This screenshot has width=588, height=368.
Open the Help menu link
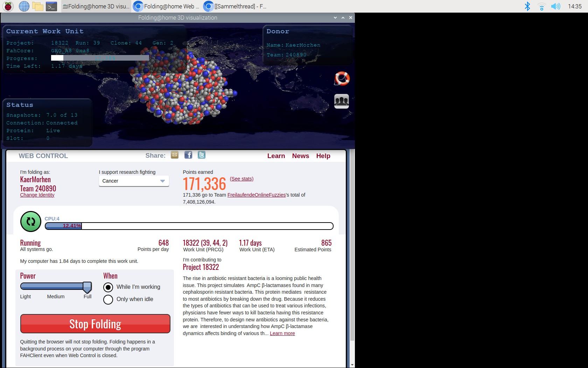click(323, 156)
